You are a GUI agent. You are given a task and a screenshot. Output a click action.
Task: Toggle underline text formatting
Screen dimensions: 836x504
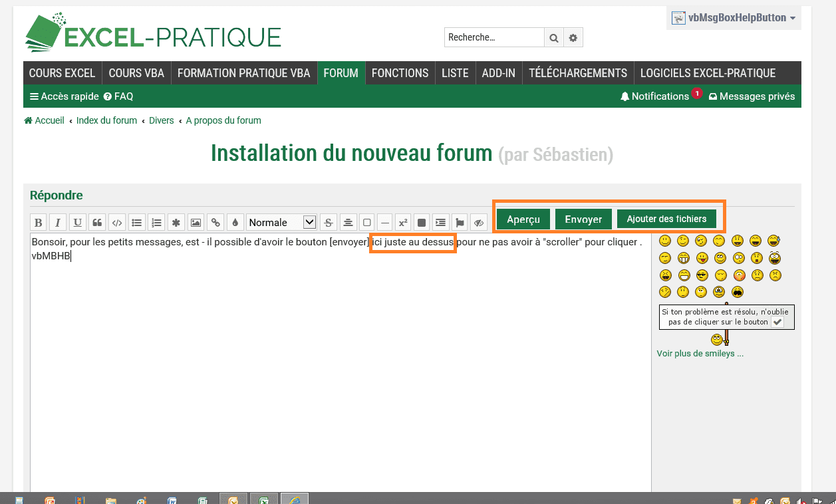pos(78,223)
